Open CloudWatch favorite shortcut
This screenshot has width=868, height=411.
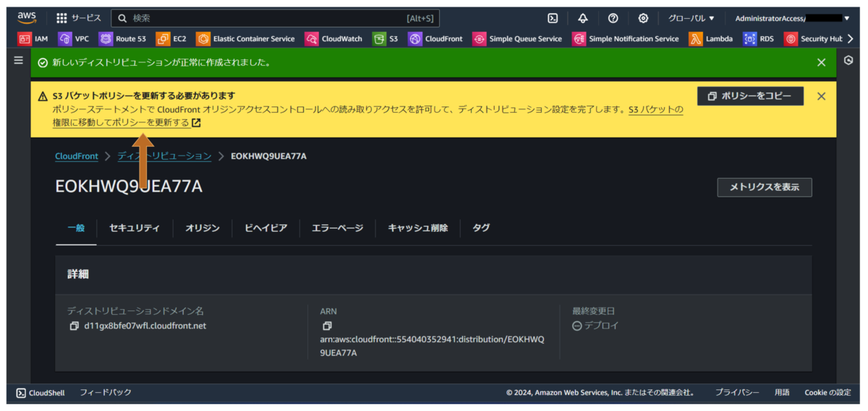point(333,39)
